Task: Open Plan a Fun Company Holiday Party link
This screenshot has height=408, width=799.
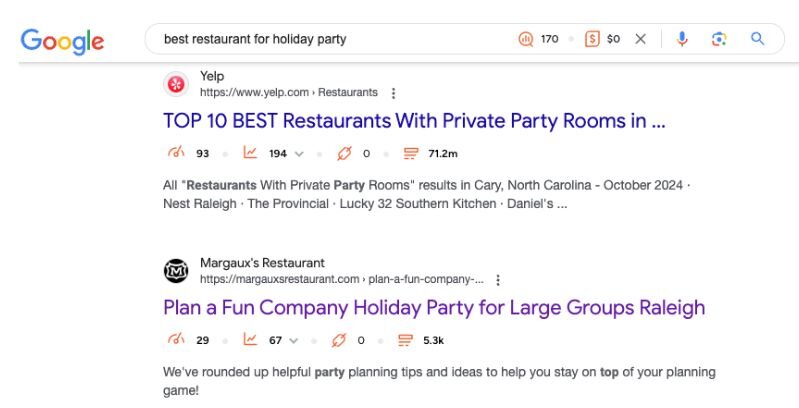Action: (x=434, y=307)
